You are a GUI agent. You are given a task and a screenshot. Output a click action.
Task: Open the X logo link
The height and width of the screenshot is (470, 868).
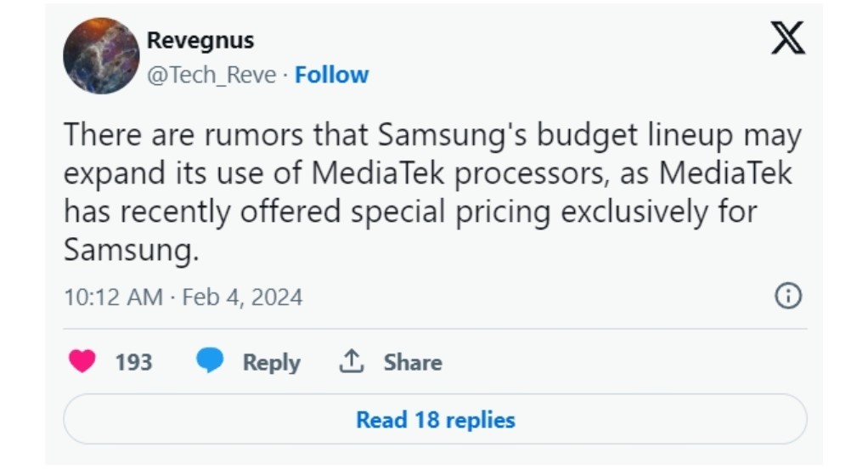(x=787, y=38)
